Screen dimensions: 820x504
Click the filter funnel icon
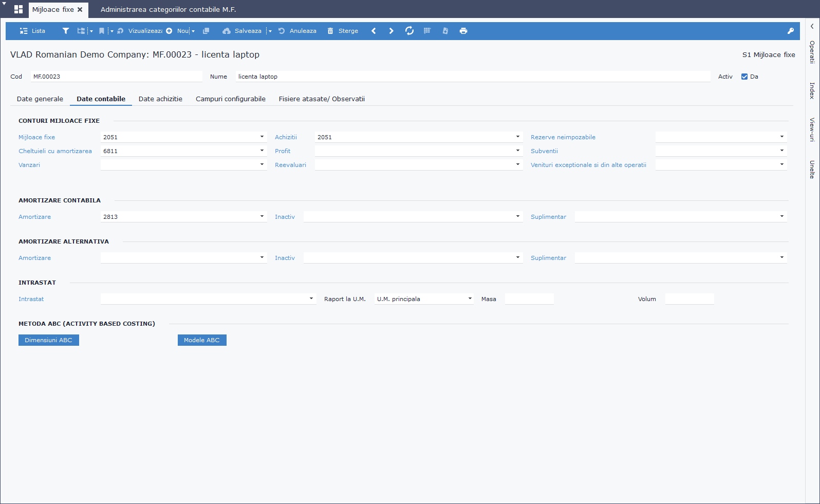coord(66,31)
